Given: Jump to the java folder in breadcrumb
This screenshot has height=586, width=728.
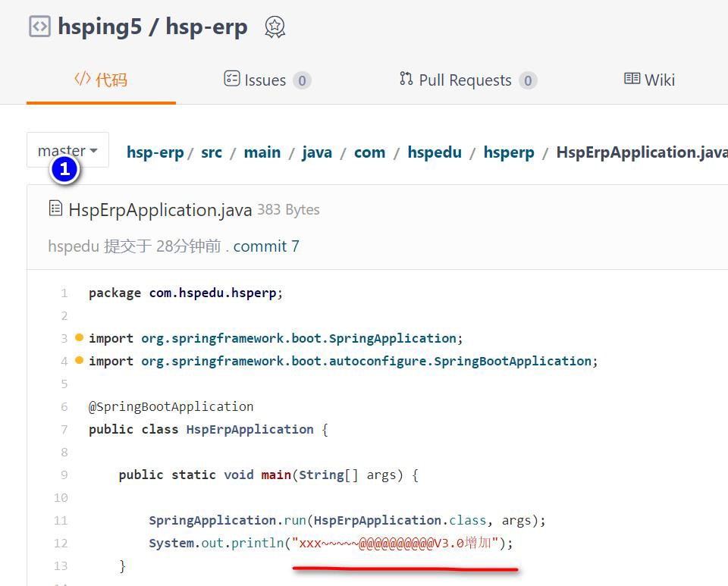Looking at the screenshot, I should click(x=317, y=152).
